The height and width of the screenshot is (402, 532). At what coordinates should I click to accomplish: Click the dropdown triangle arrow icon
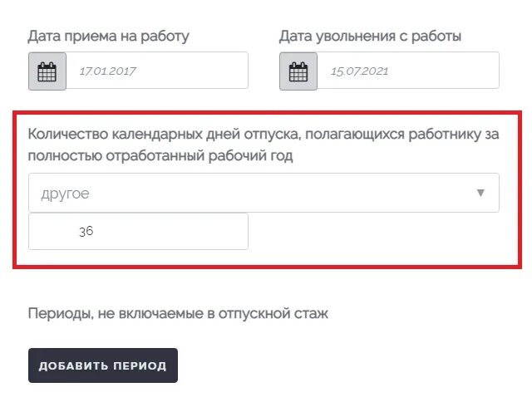point(480,193)
